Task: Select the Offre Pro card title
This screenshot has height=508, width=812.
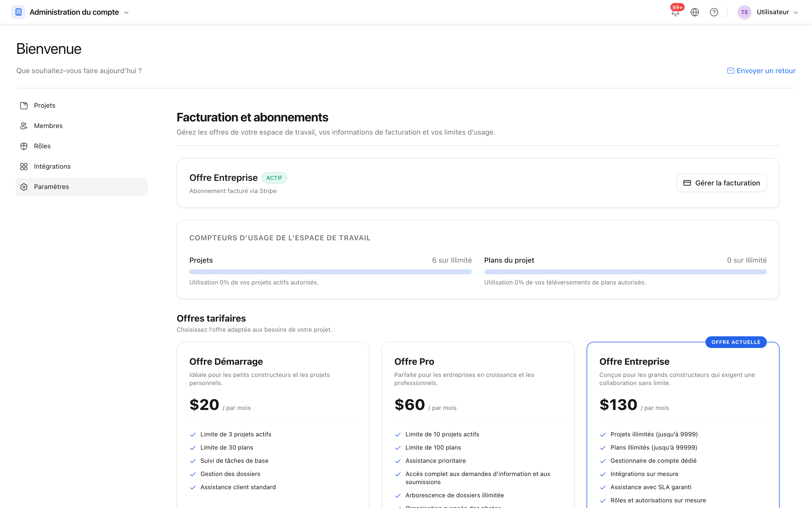Action: (x=414, y=361)
